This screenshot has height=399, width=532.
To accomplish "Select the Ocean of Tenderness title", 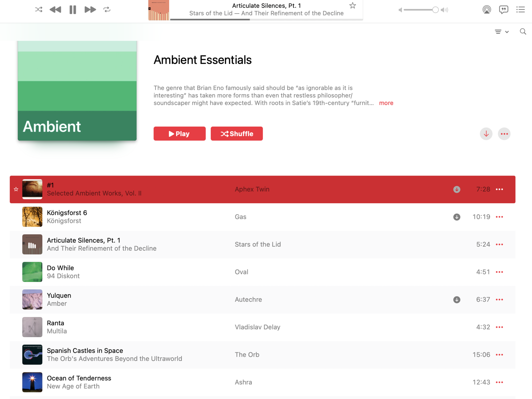I will (x=79, y=378).
